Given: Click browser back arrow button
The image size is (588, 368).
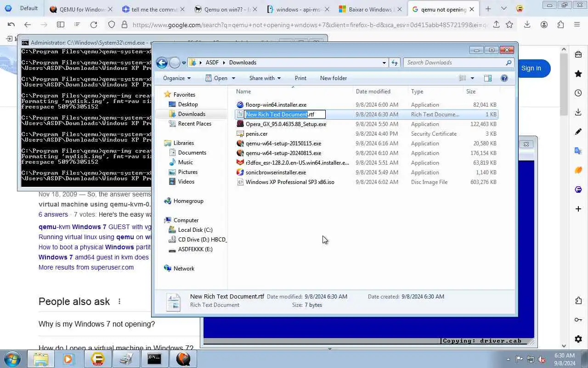Looking at the screenshot, I should pos(28,25).
